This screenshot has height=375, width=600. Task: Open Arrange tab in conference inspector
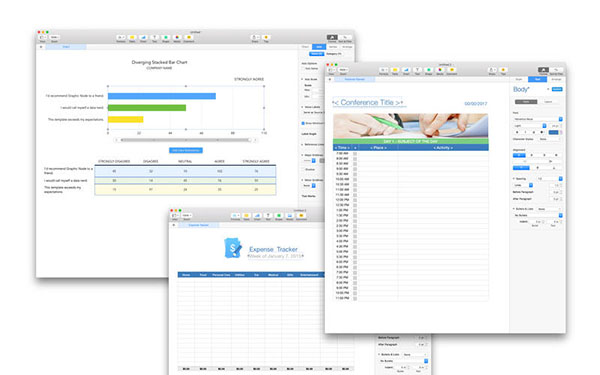tap(556, 79)
